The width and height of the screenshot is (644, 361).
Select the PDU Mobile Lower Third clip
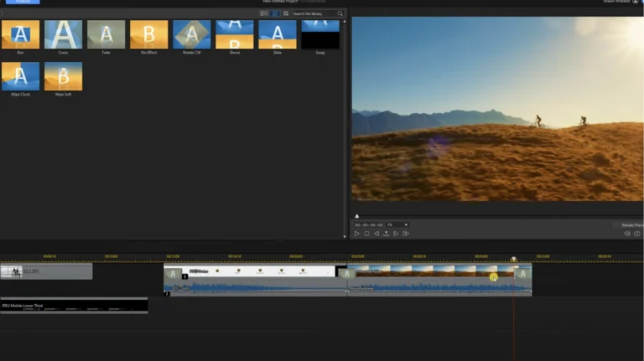click(x=74, y=306)
